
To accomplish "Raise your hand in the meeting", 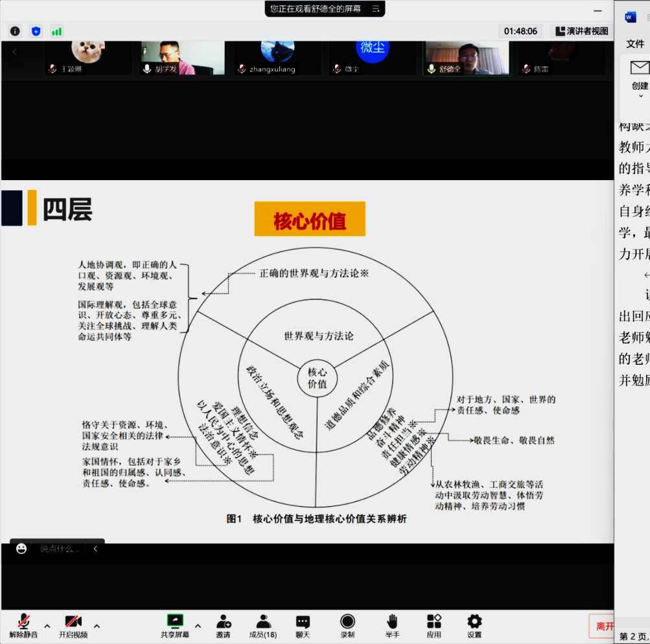I will 392,626.
